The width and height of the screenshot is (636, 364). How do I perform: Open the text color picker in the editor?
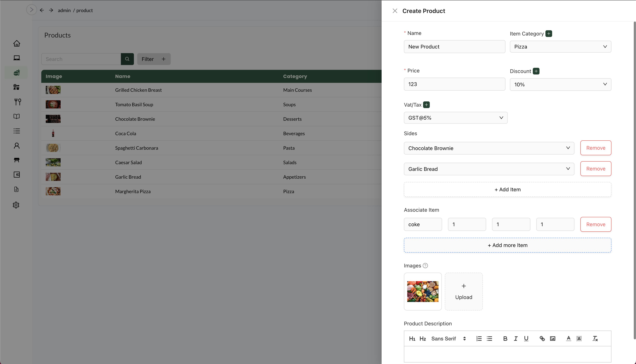568,339
